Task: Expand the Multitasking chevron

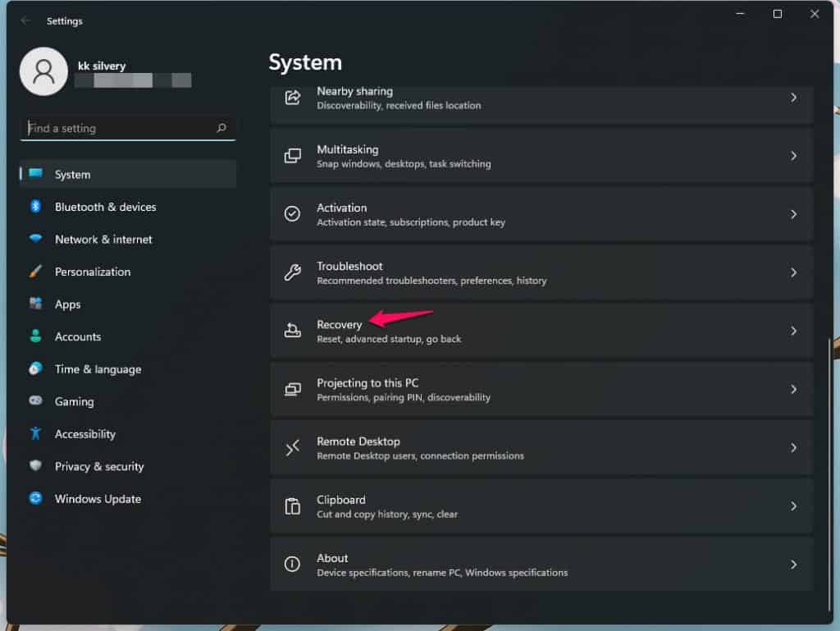Action: pyautogui.click(x=793, y=156)
